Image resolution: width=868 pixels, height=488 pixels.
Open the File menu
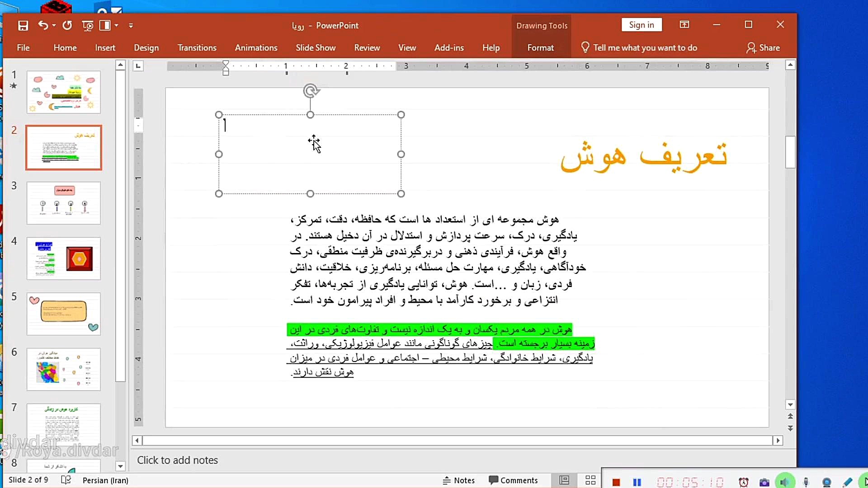(x=23, y=48)
